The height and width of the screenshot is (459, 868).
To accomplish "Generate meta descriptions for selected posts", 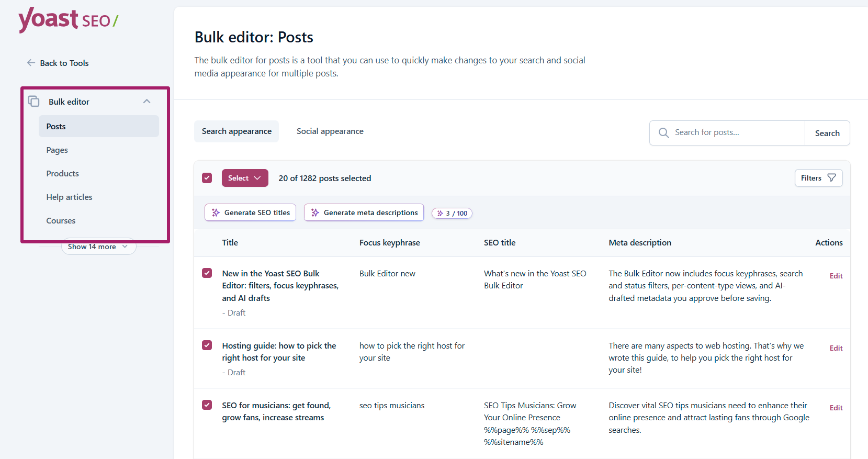I will (364, 212).
